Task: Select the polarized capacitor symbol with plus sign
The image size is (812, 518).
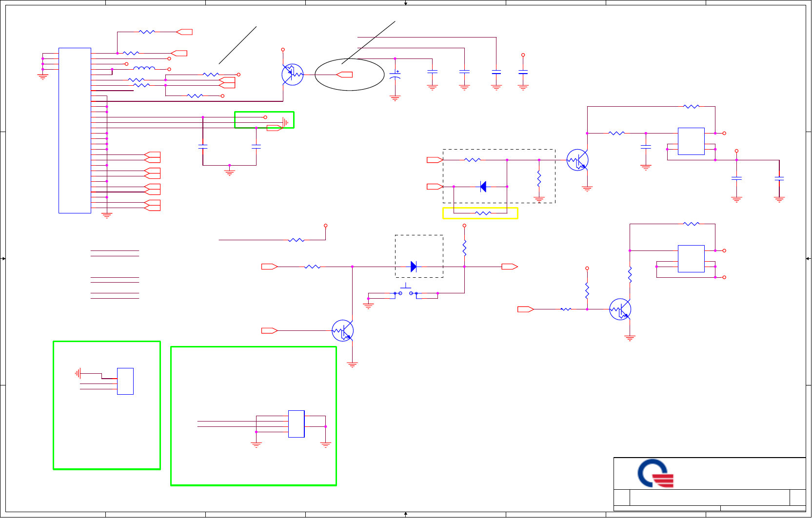Action: [395, 75]
